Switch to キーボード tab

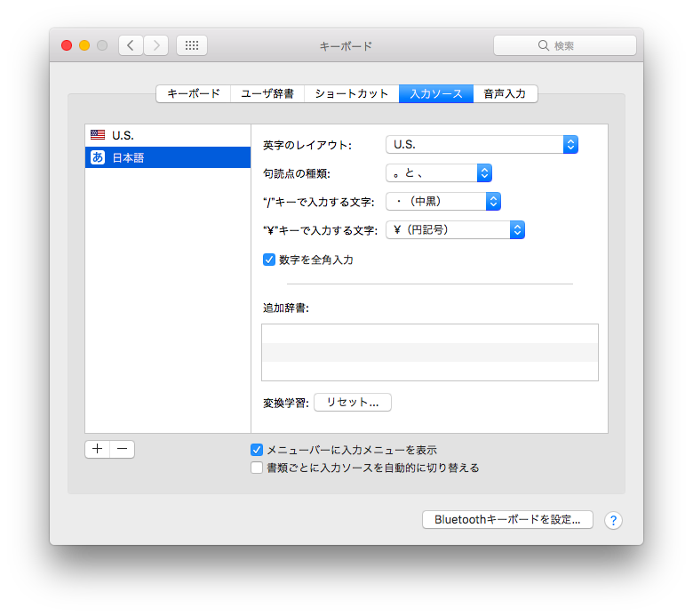[x=194, y=93]
